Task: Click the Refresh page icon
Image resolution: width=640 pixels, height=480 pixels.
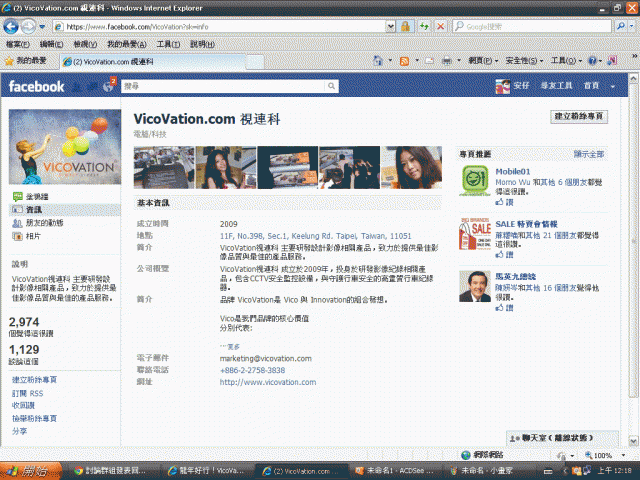Action: [x=424, y=27]
